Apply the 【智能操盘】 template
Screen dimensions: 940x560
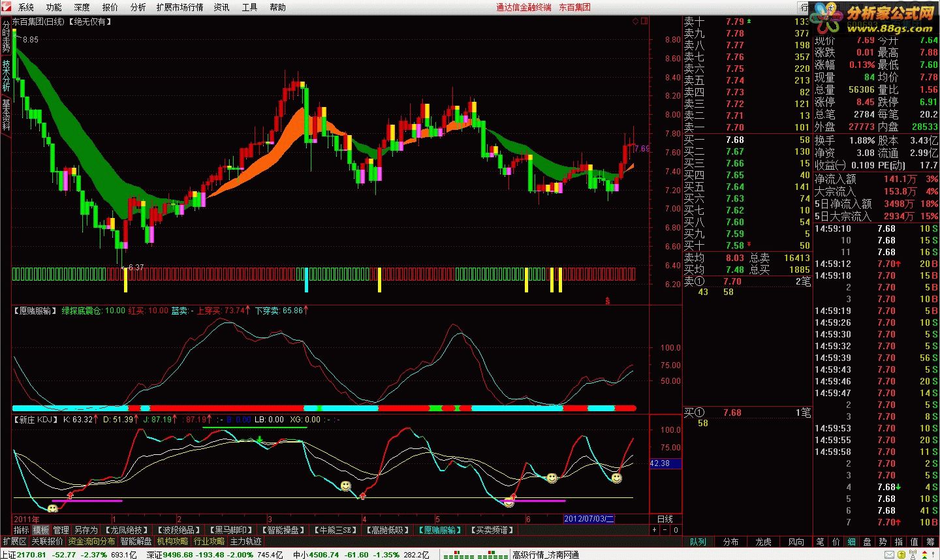click(x=283, y=530)
